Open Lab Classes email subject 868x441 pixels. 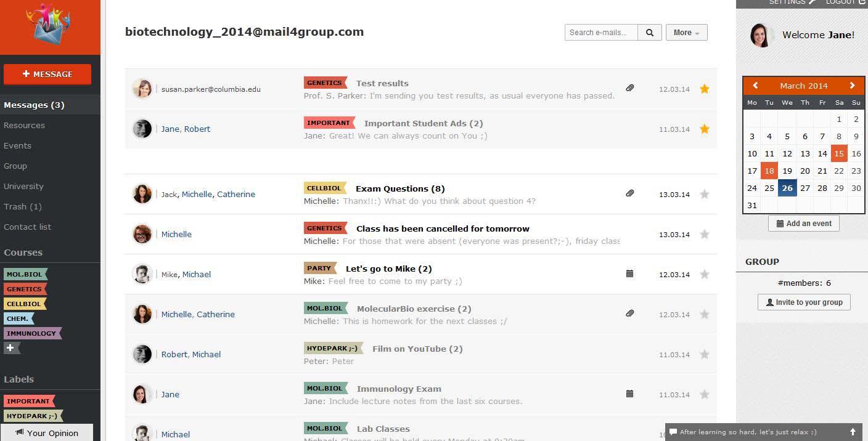click(x=383, y=429)
